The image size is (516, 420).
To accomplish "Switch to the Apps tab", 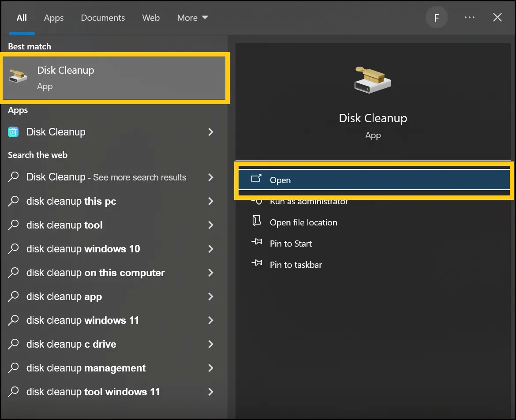I will pos(54,18).
